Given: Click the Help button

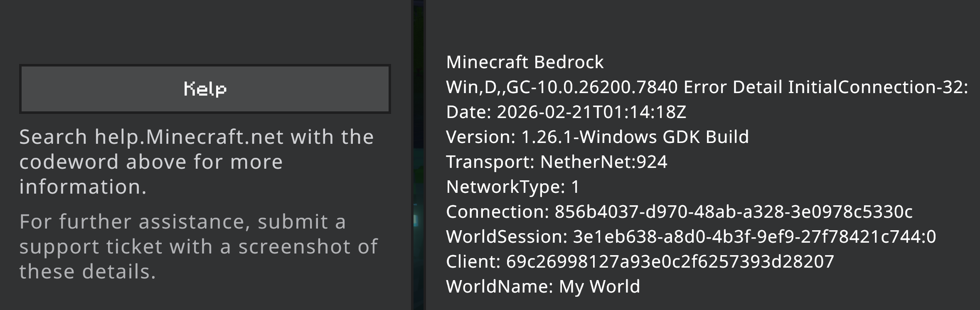Looking at the screenshot, I should tap(205, 89).
